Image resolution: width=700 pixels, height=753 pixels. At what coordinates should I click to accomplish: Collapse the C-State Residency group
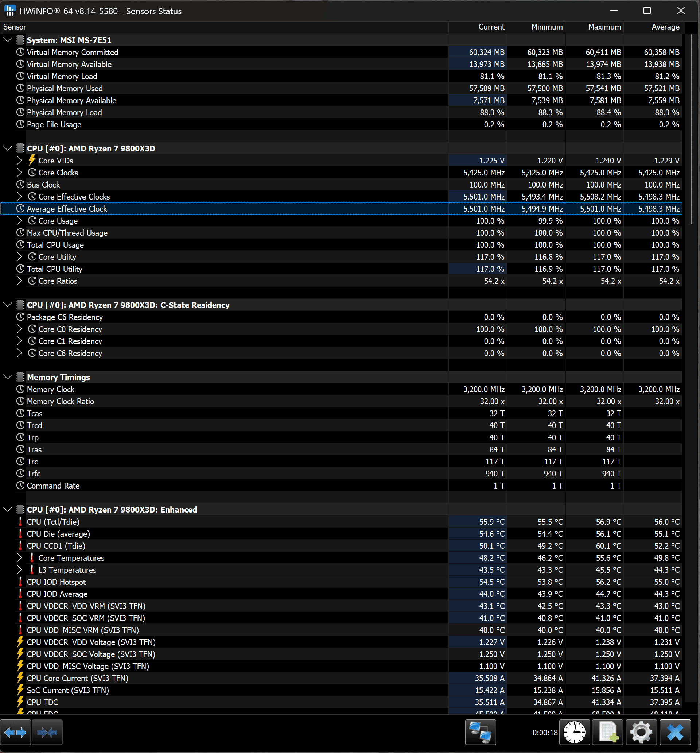click(x=8, y=305)
